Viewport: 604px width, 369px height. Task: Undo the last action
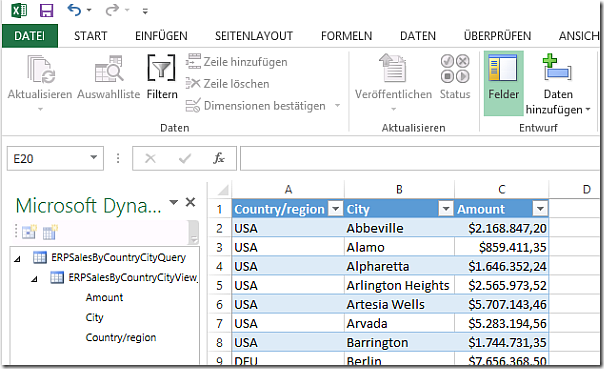coord(74,10)
